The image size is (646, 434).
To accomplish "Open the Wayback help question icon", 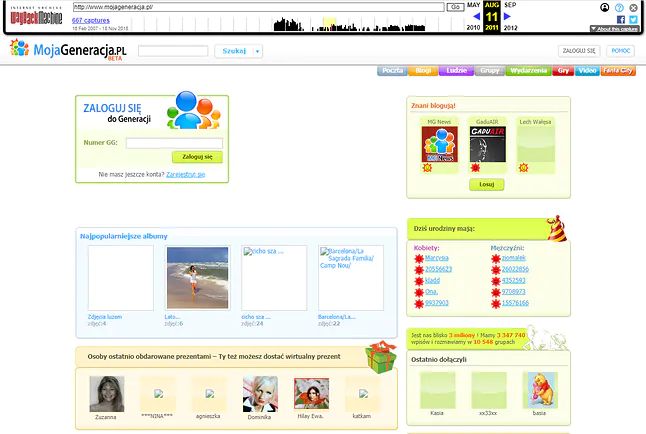I will tap(619, 7).
